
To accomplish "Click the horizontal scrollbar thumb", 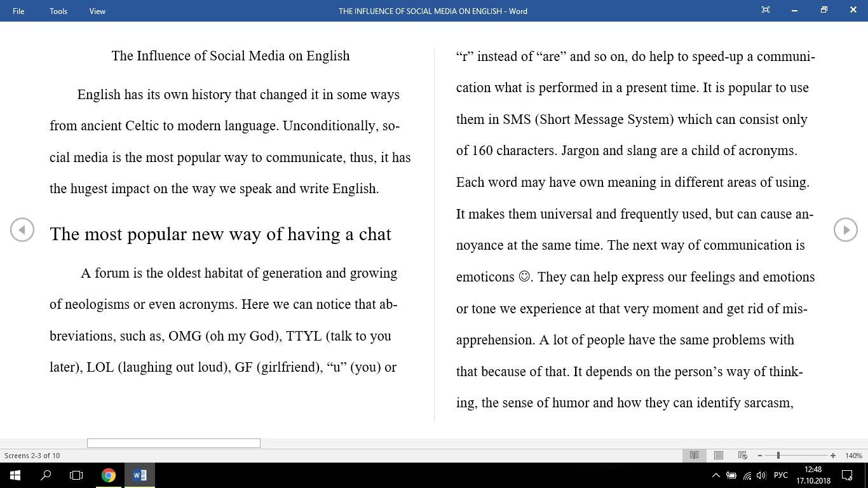I will [173, 443].
